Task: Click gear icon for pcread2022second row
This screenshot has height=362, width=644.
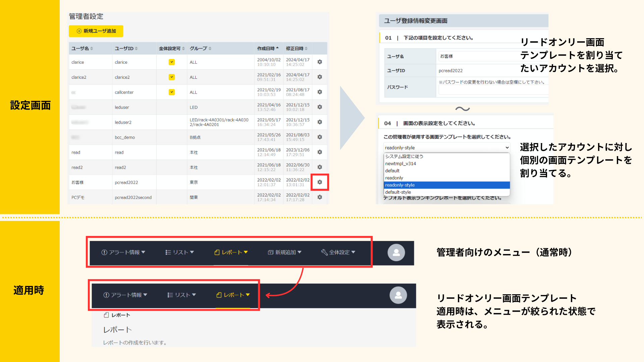Action: pyautogui.click(x=320, y=197)
